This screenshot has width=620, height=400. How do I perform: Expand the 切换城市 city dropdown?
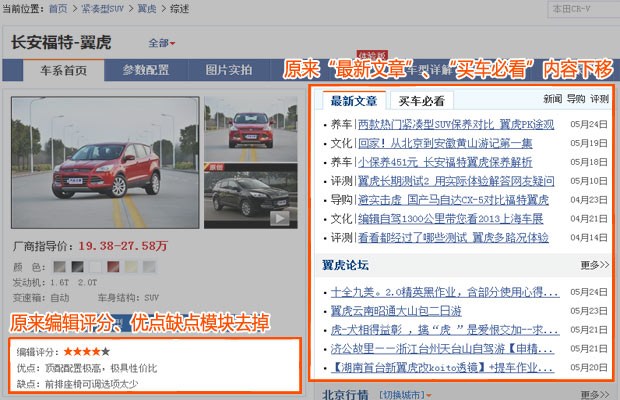coord(405,395)
